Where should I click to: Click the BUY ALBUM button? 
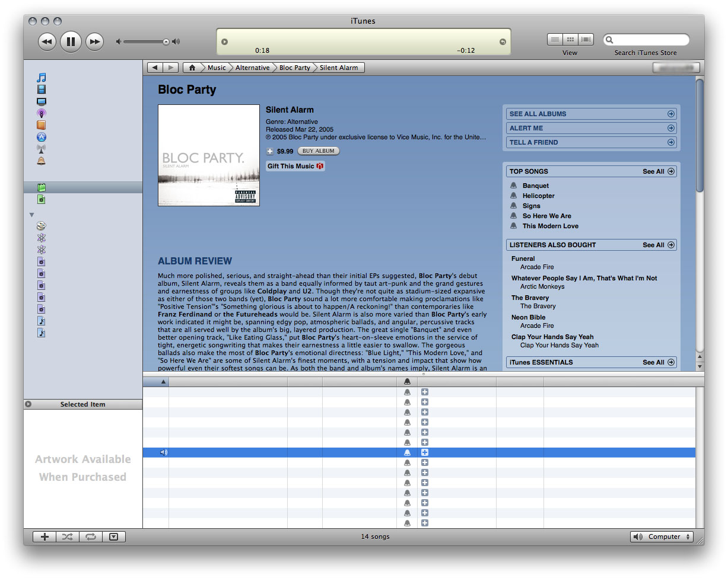click(319, 151)
